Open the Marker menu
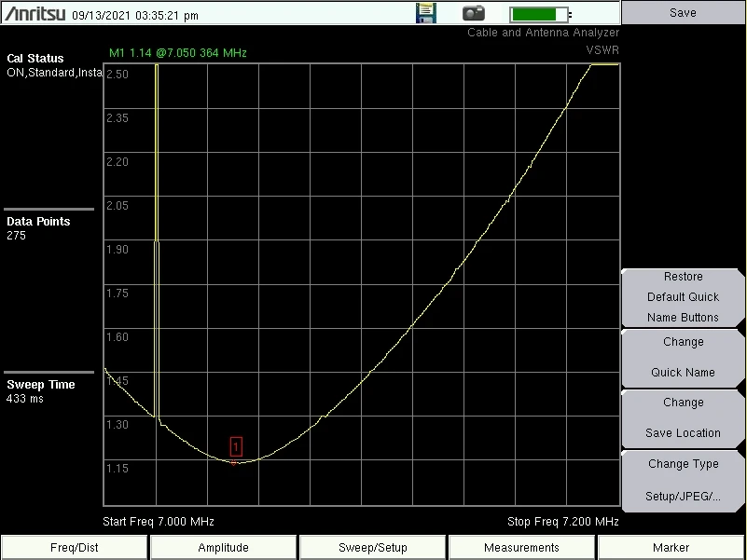Screen dimensions: 747x560 coord(671,548)
